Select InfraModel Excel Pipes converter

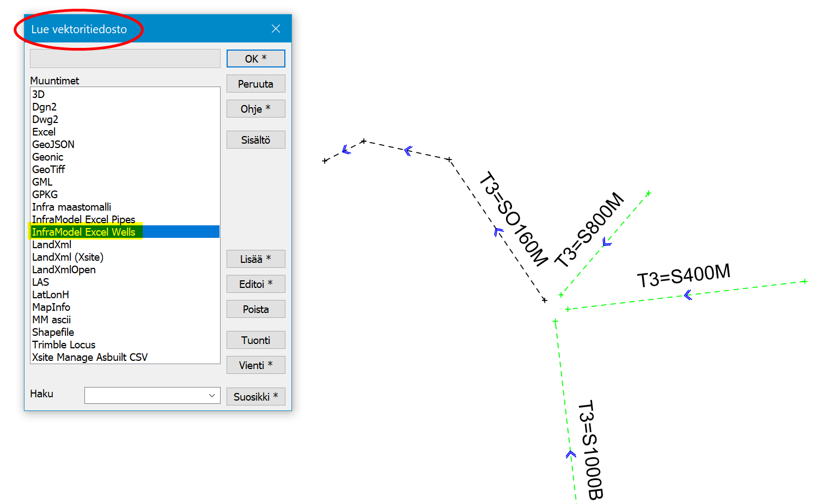[x=83, y=219]
